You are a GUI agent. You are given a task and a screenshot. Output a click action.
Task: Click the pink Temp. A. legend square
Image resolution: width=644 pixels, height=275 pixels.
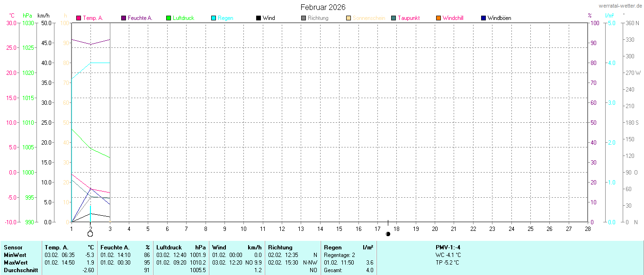[x=79, y=18]
